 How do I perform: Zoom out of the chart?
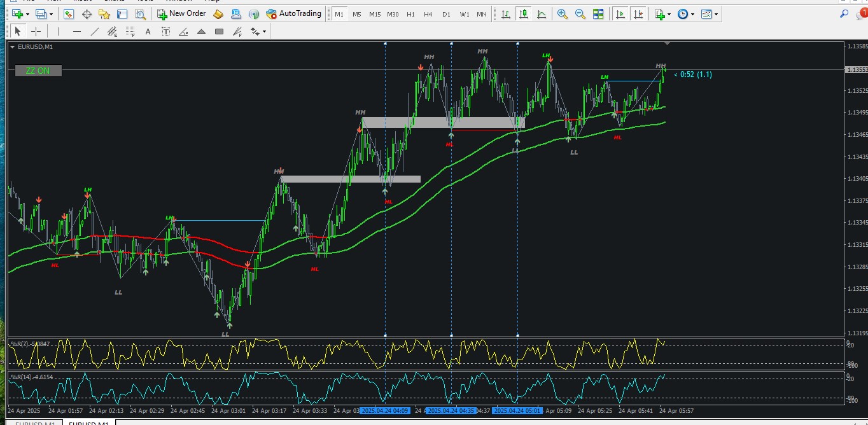coord(580,14)
